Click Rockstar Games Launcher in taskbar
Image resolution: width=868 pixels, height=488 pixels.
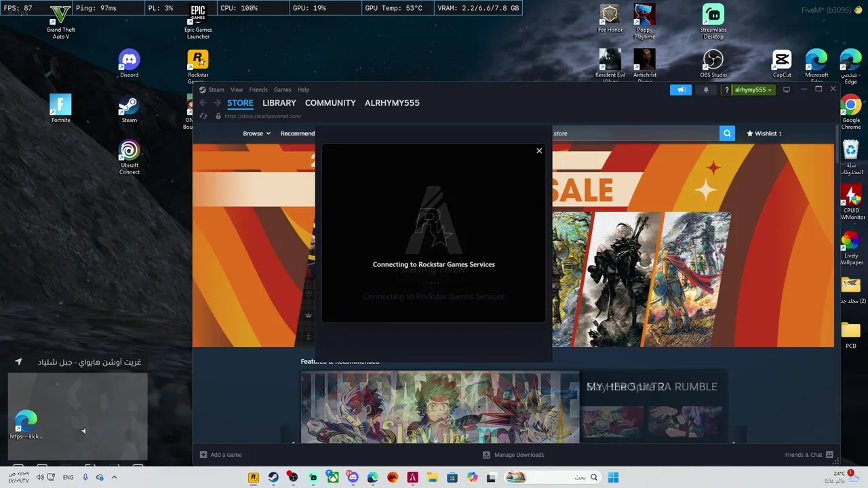[x=254, y=477]
